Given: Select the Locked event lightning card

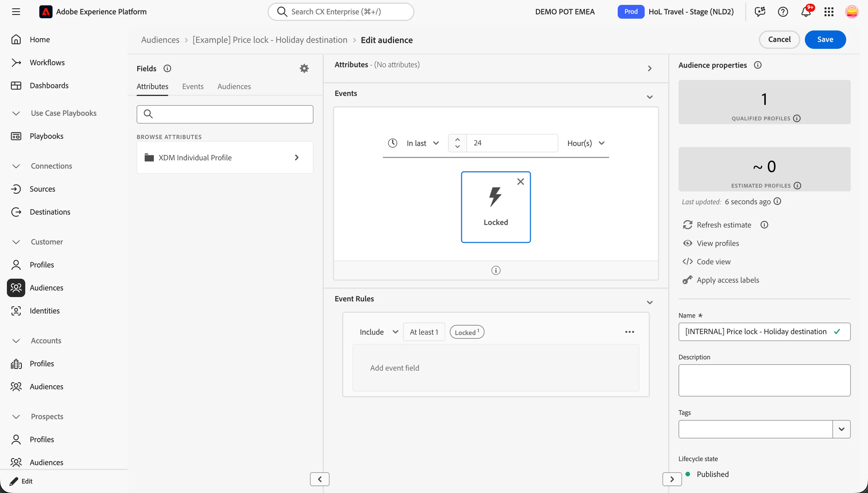Looking at the screenshot, I should pos(495,207).
